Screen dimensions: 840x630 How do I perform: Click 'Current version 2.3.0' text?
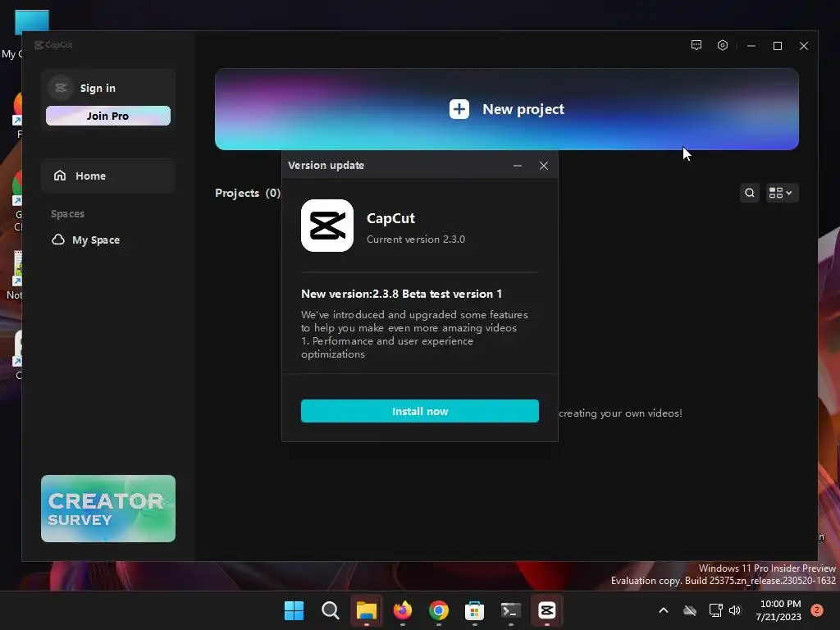click(416, 239)
